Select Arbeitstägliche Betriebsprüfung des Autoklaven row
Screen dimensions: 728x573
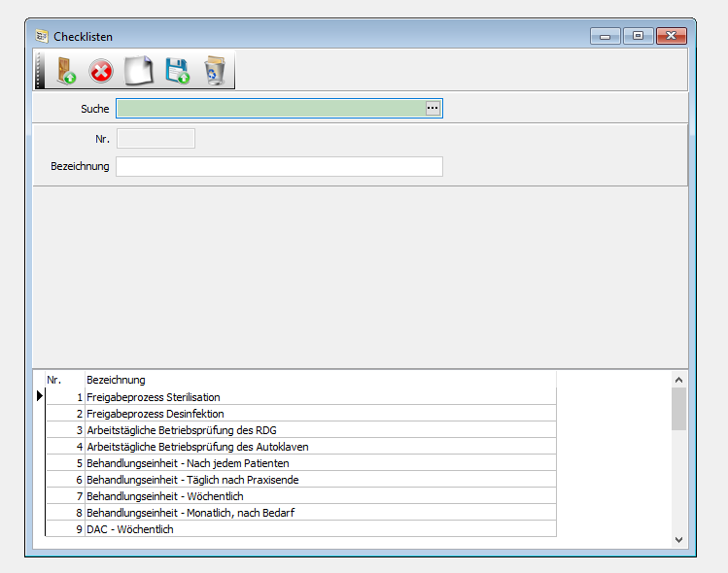(197, 447)
